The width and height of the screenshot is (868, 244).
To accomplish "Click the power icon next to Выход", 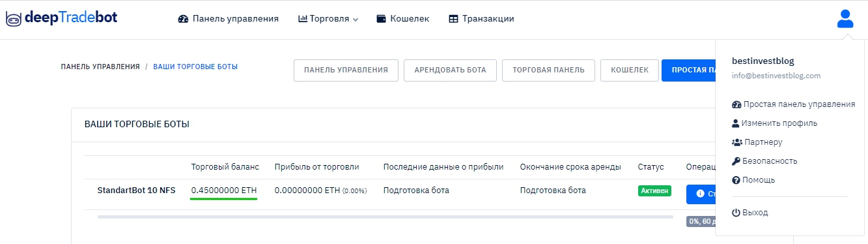I will click(736, 213).
